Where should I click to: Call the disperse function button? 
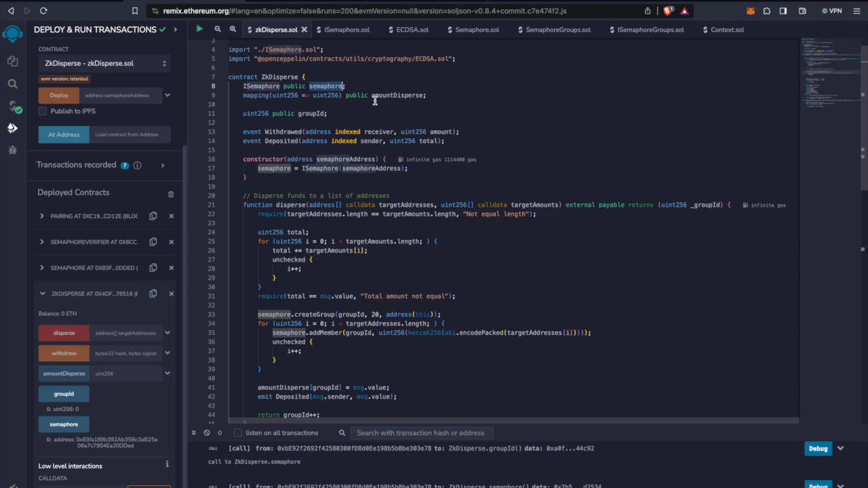pyautogui.click(x=64, y=333)
